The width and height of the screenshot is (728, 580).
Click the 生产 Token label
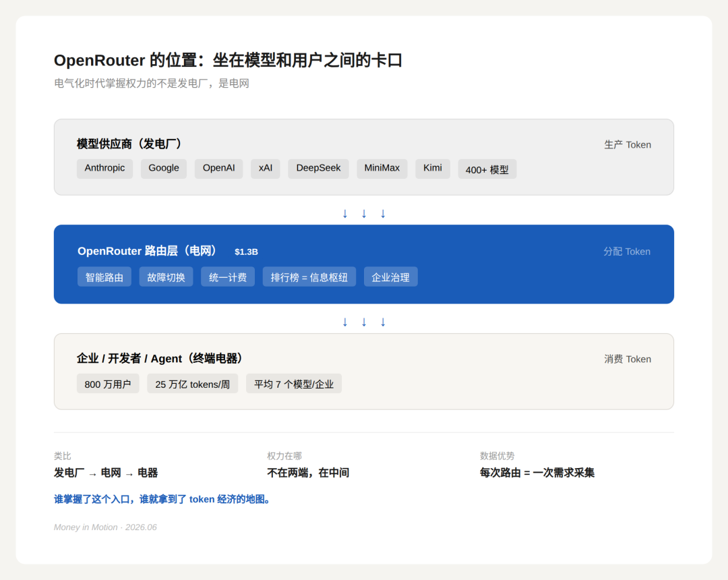[628, 145]
